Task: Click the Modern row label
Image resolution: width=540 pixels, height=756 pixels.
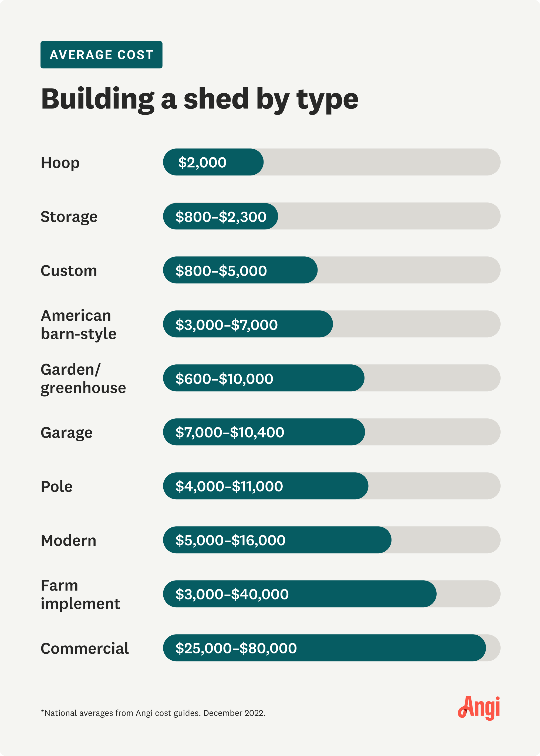Action: 69,541
